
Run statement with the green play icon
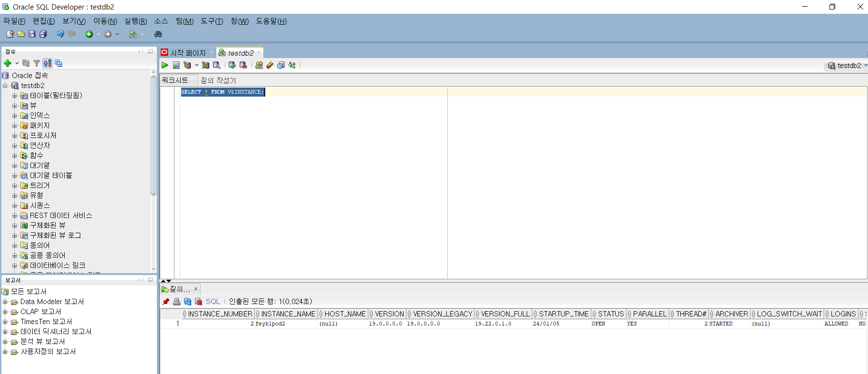coord(165,65)
